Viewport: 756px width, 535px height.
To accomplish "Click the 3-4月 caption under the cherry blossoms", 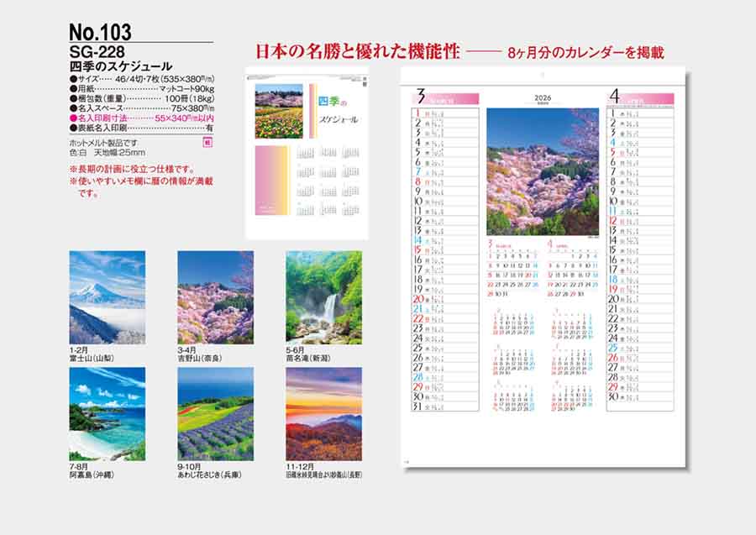I will [187, 350].
